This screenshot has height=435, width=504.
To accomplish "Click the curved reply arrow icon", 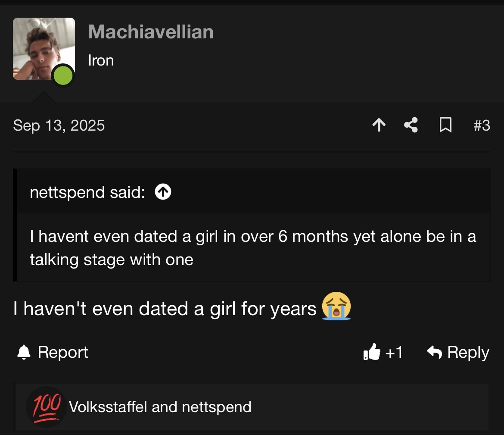I will 434,353.
